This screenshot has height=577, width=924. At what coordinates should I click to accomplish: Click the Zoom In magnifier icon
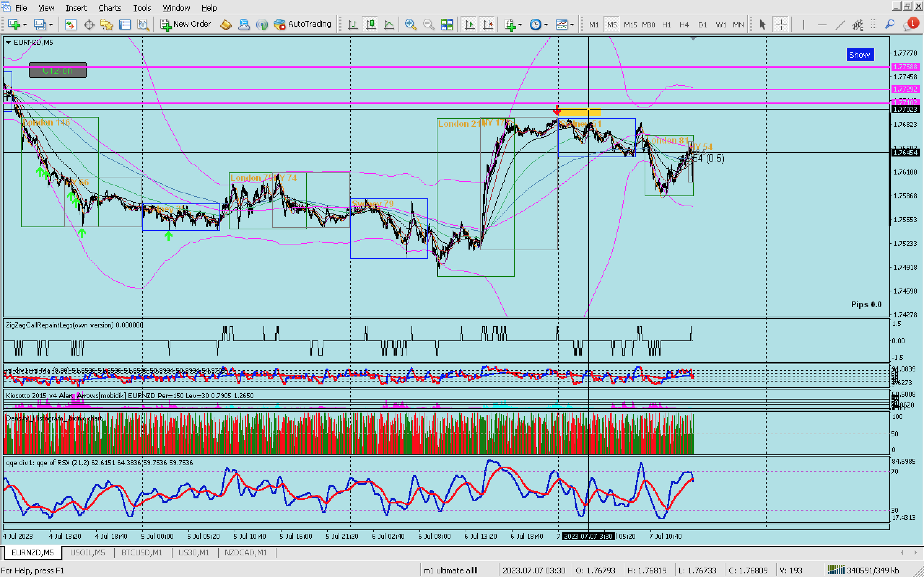[410, 25]
